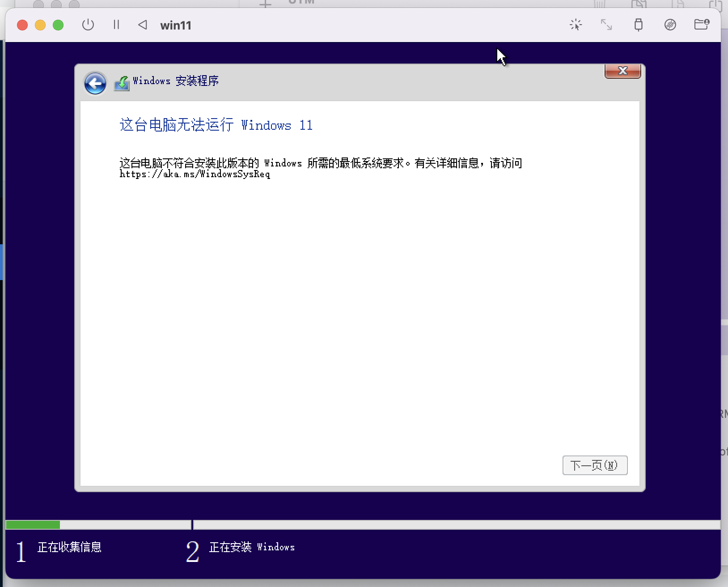The image size is (728, 587).
Task: Click the resize display arrows icon
Action: tap(606, 25)
